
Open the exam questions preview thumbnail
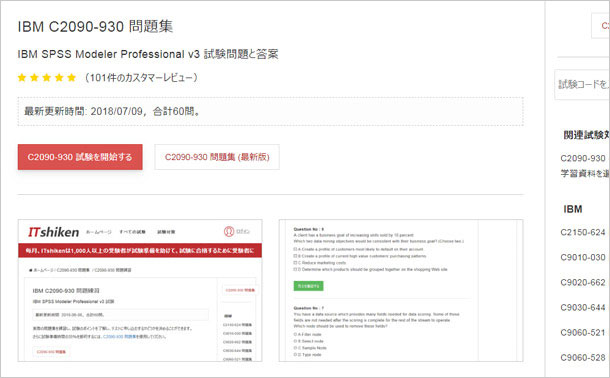(x=401, y=290)
